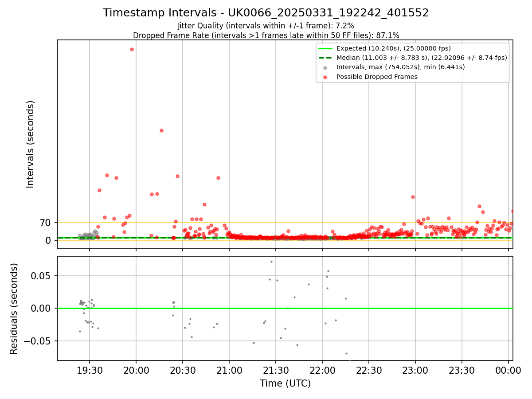Click the Time (UTC) x-axis label

285,383
